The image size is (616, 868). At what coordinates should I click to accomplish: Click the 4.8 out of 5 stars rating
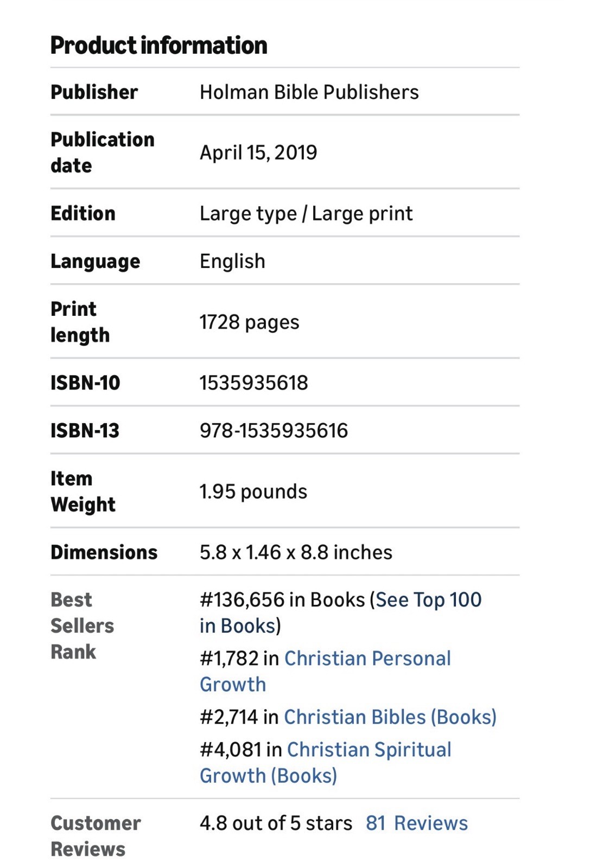[276, 823]
